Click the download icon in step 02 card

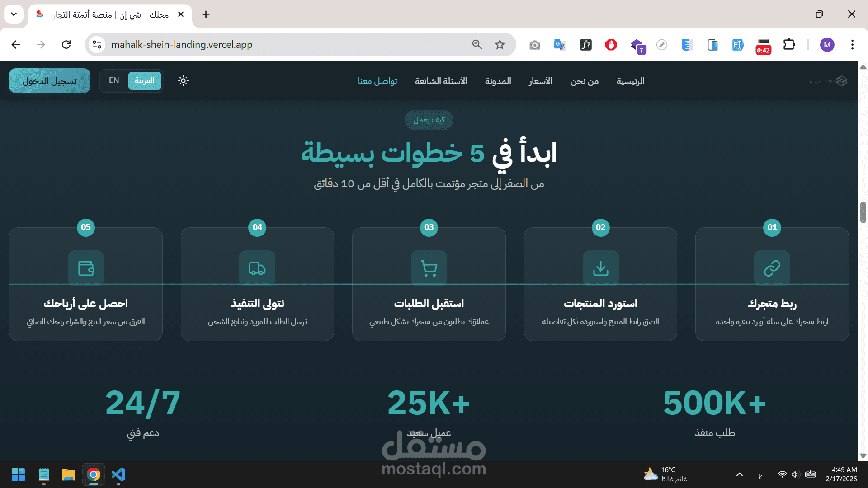[x=600, y=268]
